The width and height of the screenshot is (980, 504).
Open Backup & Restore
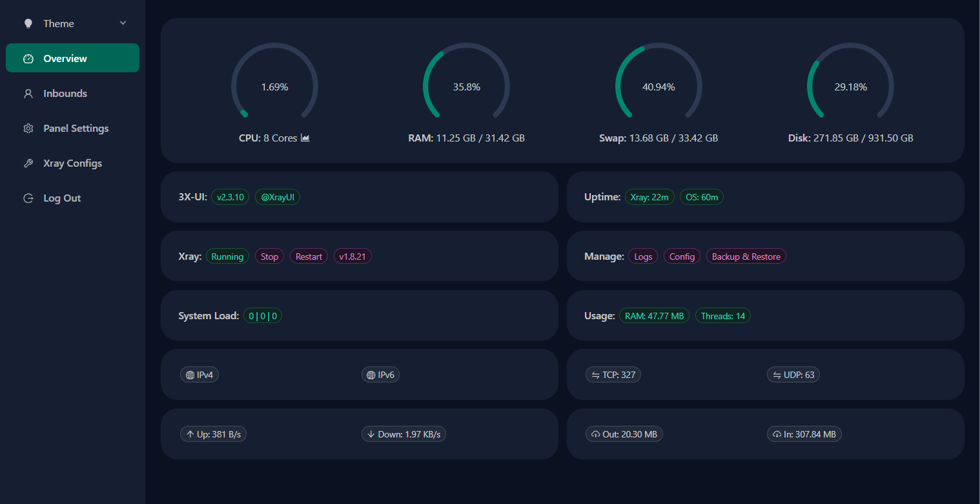point(746,257)
